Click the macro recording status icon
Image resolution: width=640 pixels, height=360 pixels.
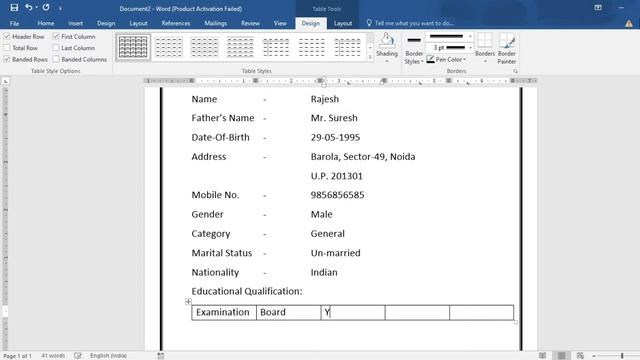click(161, 356)
